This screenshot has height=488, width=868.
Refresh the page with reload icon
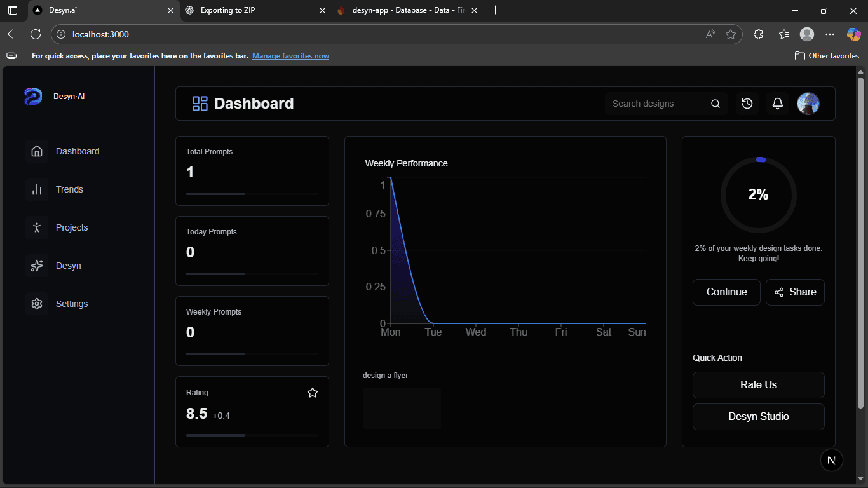pos(36,34)
